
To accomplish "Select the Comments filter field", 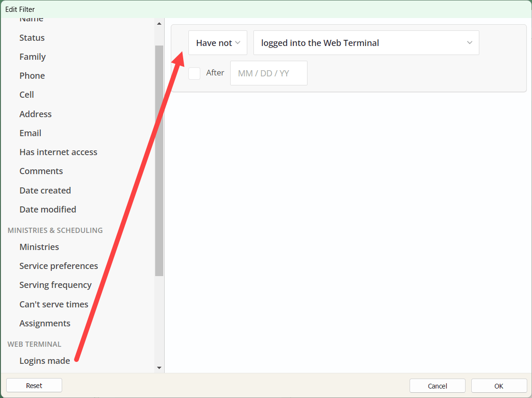I will pos(41,171).
